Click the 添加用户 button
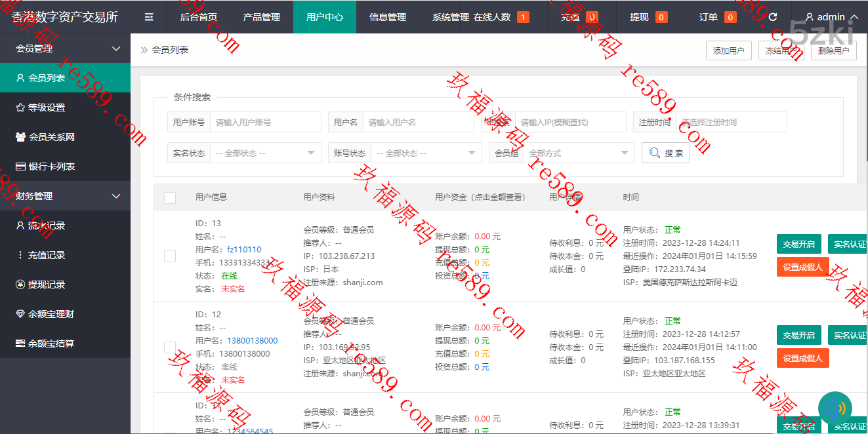 tap(728, 50)
